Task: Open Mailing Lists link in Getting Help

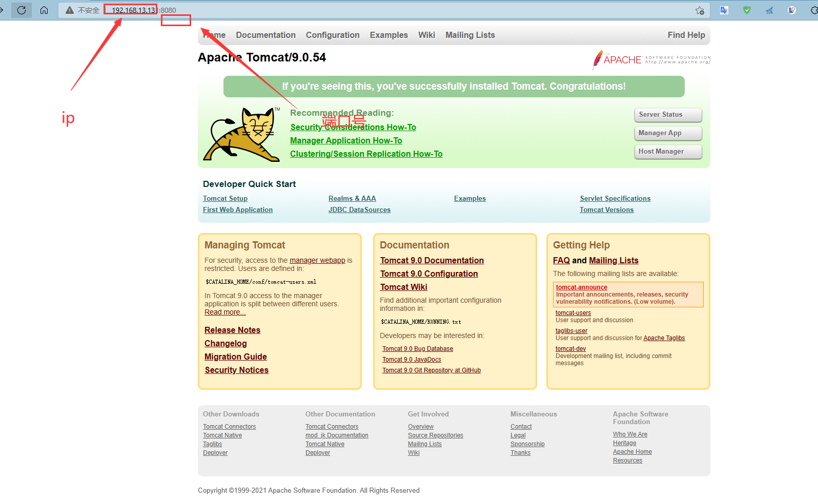Action: coord(614,260)
